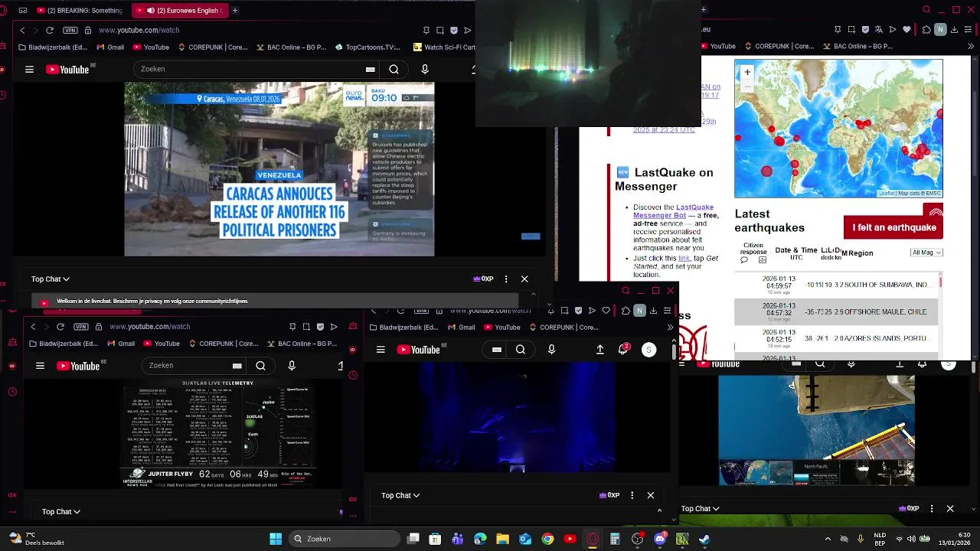This screenshot has width=980, height=551.
Task: Click the Euronews video player
Action: point(279,169)
